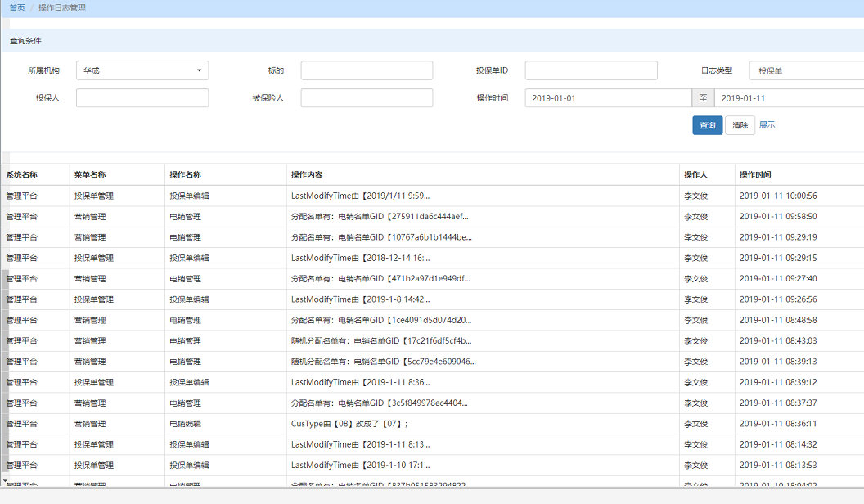The width and height of the screenshot is (864, 504).
Task: Click the 操作内容 column header
Action: coord(307,175)
